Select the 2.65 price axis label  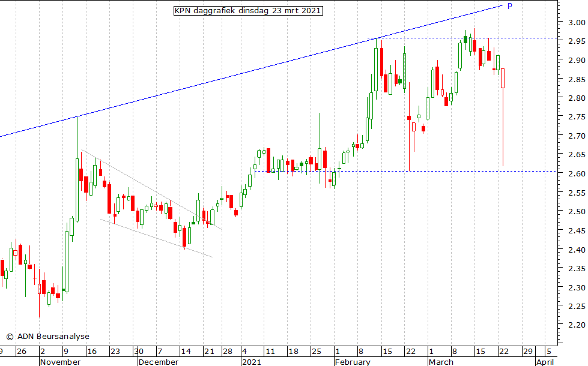tap(577, 155)
